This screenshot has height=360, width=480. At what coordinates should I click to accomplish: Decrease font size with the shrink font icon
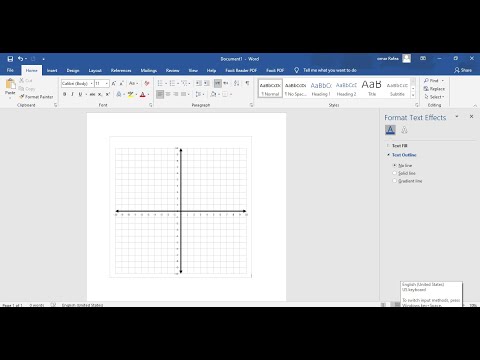point(121,83)
